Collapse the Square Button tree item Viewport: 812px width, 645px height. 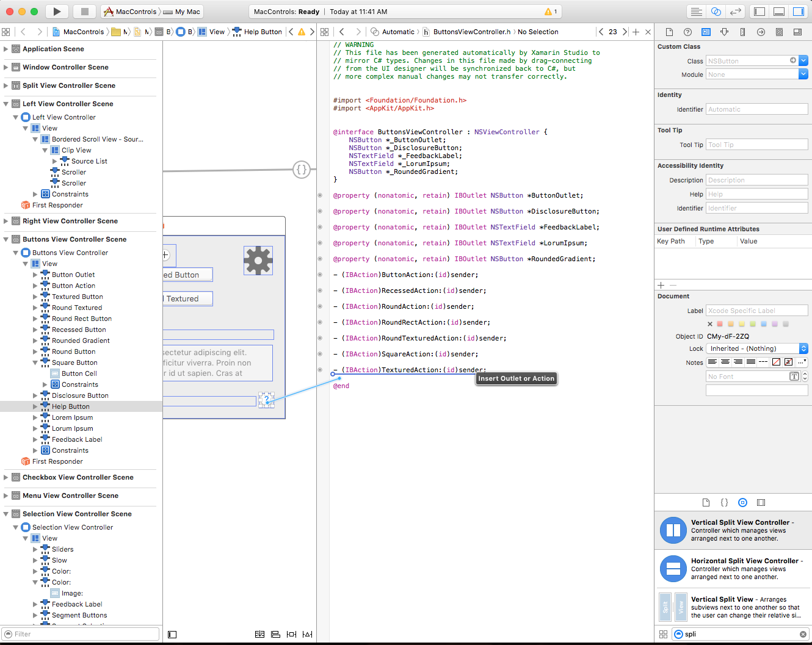point(35,362)
